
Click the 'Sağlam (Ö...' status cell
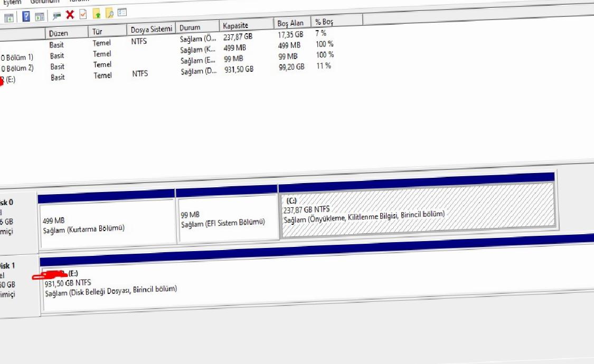coord(198,39)
